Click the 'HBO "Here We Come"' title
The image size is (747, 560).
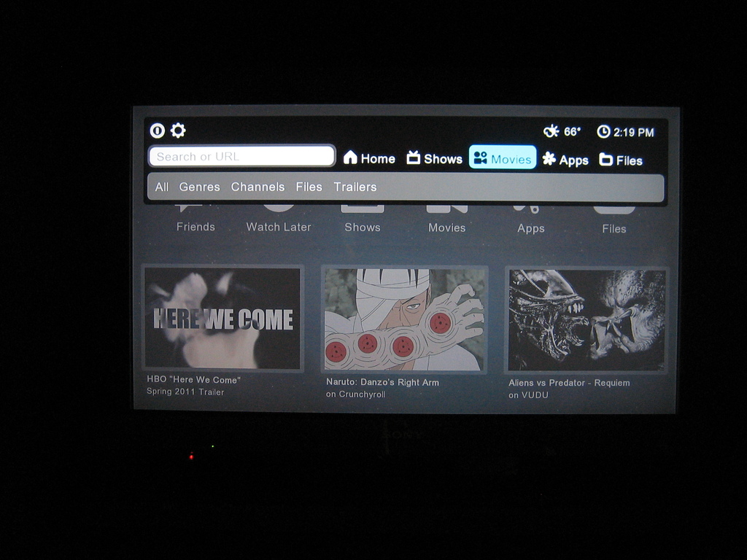click(193, 379)
